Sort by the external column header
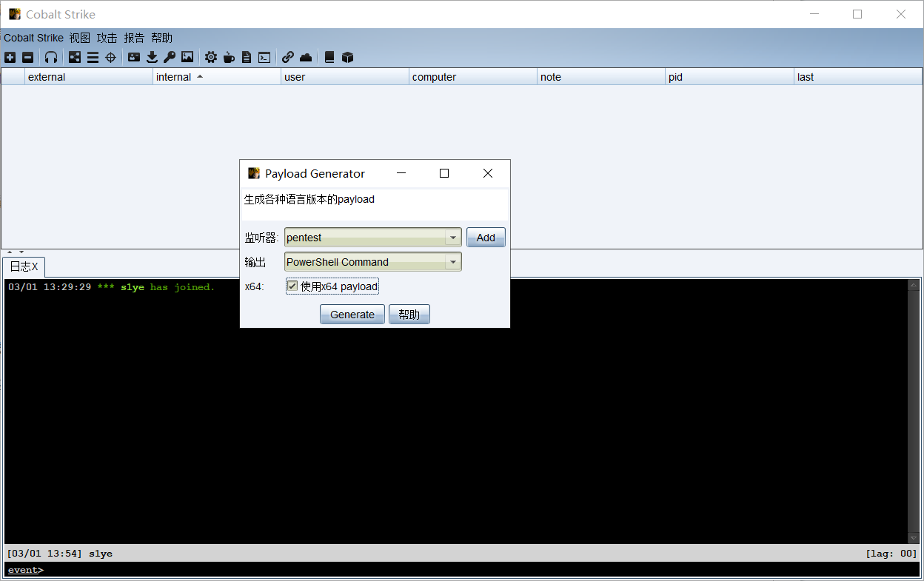 tap(89, 77)
